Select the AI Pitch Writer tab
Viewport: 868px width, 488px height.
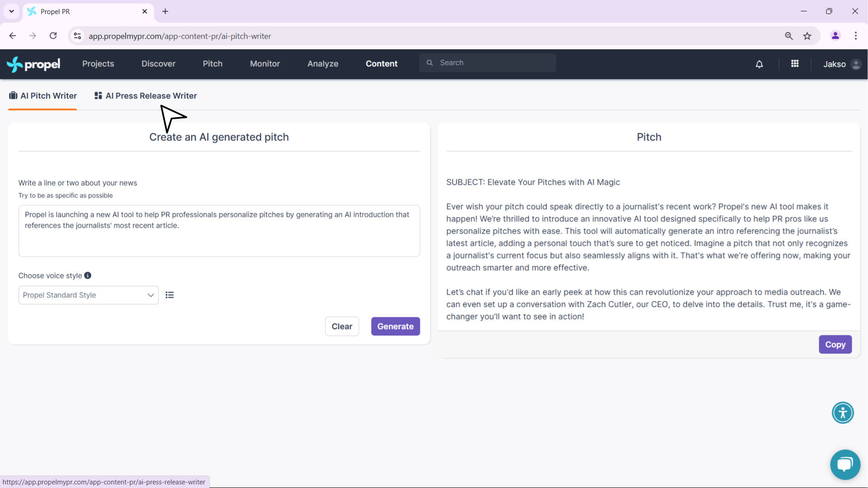point(43,96)
